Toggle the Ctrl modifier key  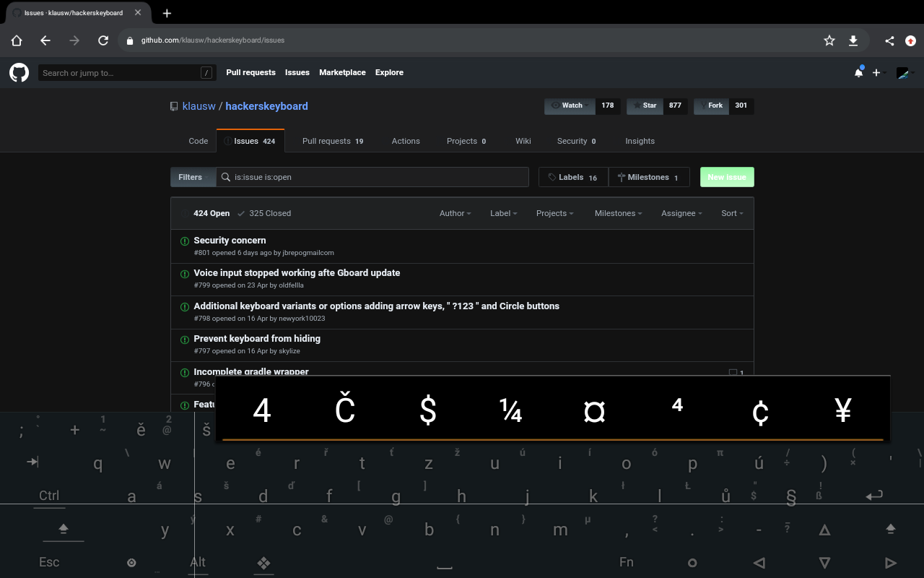click(x=49, y=496)
